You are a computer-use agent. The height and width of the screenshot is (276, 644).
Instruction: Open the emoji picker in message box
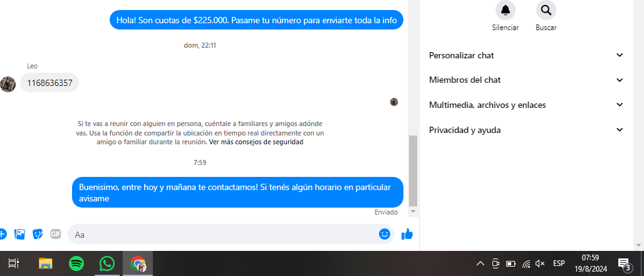pyautogui.click(x=385, y=234)
